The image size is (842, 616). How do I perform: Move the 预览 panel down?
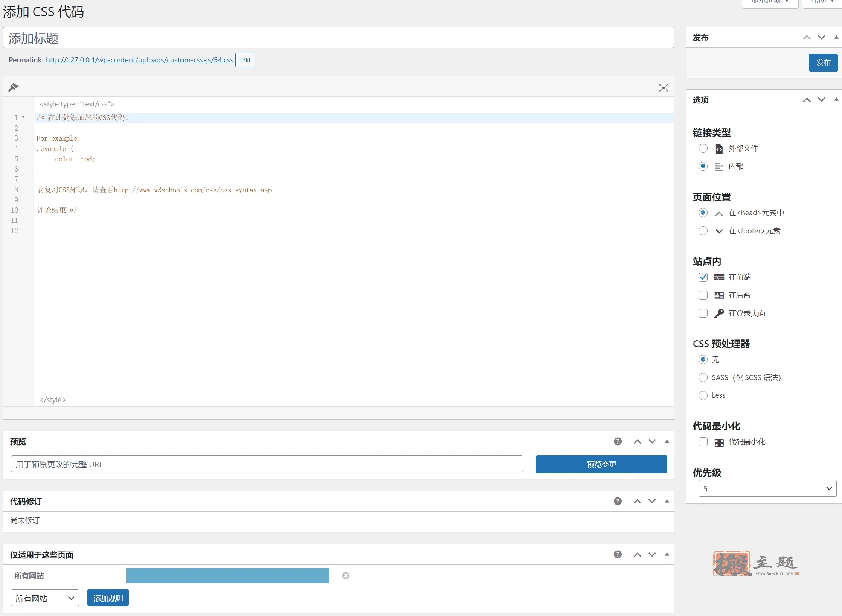click(x=652, y=441)
